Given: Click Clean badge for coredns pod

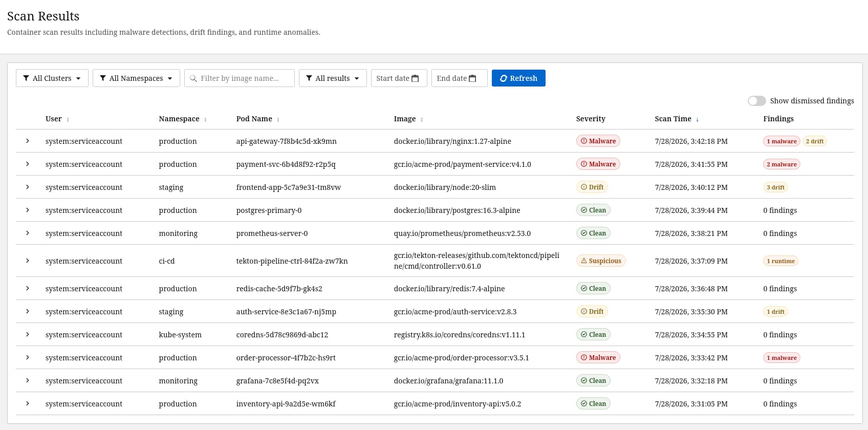Looking at the screenshot, I should point(593,334).
